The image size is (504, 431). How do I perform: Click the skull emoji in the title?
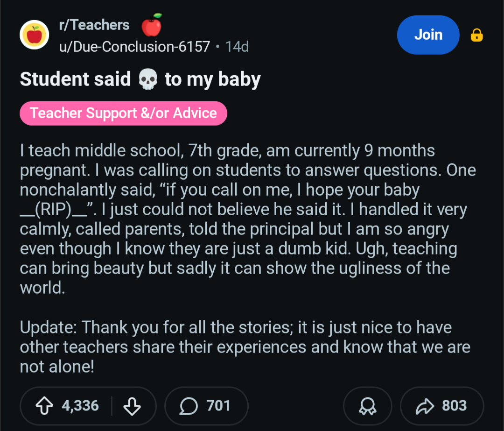coord(148,80)
